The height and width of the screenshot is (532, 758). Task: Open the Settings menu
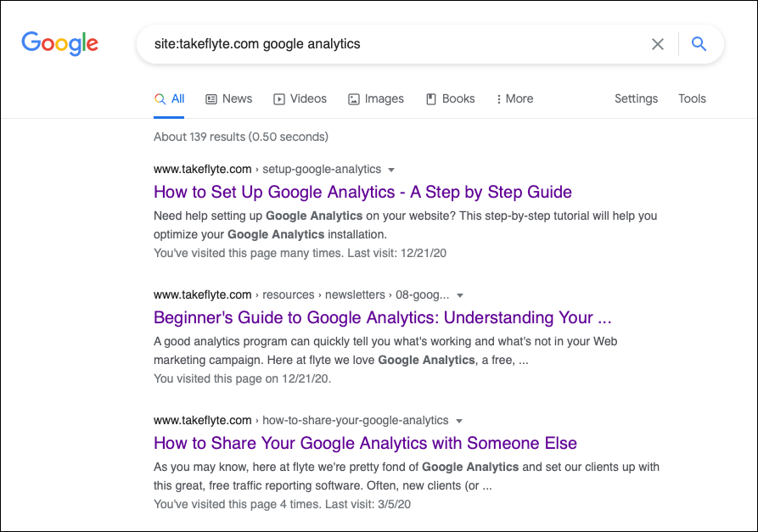pos(636,98)
